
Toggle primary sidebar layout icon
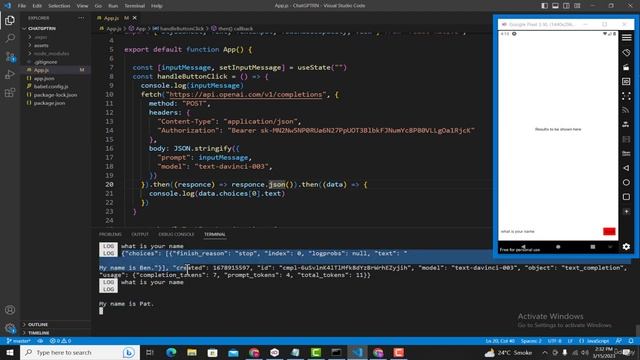[544, 6]
